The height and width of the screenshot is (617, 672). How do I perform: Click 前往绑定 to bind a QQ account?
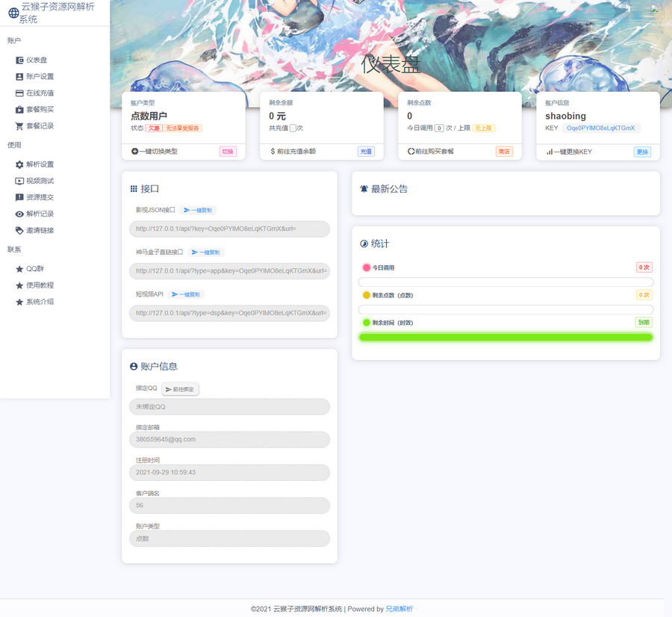(179, 389)
